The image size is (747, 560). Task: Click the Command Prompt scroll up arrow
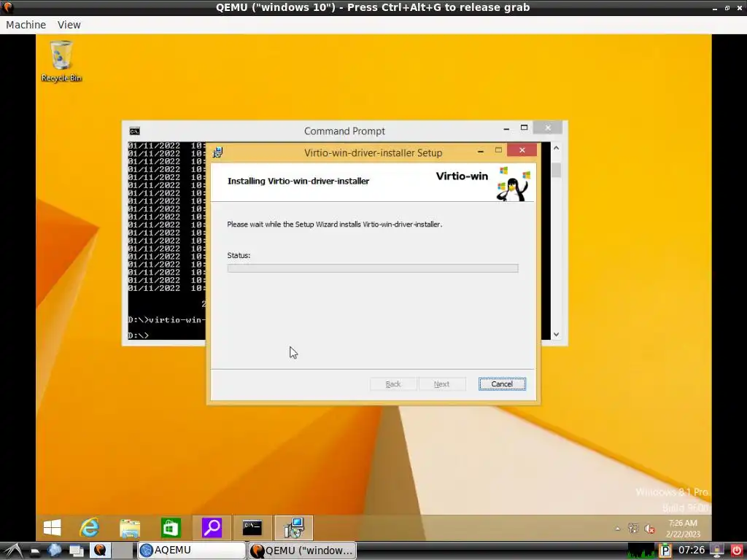pos(556,148)
